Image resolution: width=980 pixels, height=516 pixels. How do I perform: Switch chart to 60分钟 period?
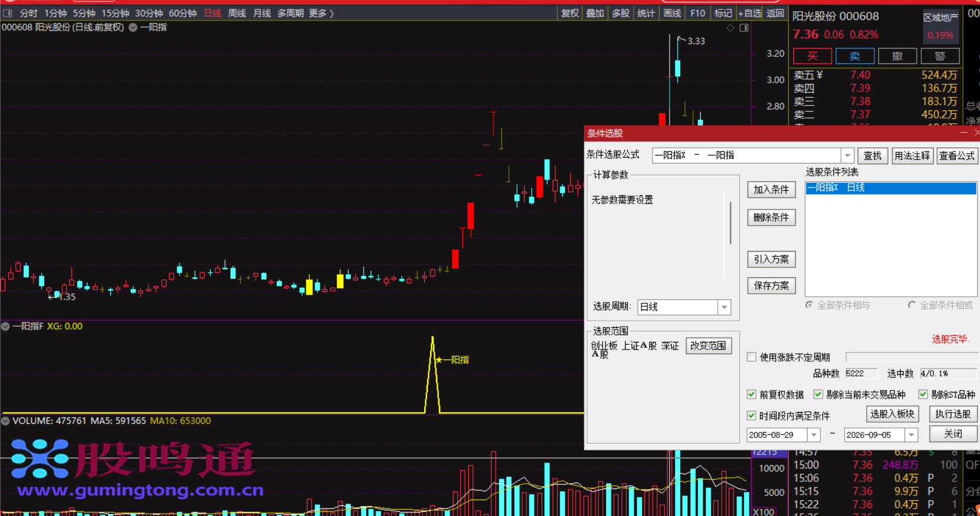point(183,13)
